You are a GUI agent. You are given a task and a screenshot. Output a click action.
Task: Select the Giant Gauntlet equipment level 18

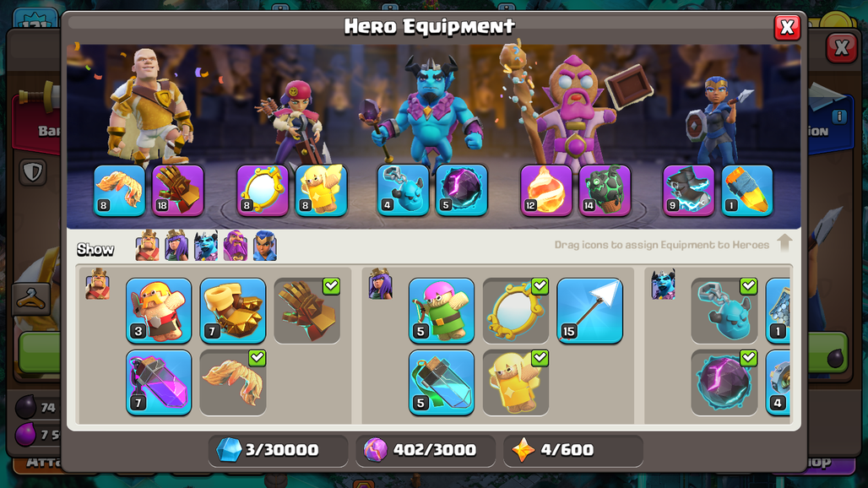point(177,190)
